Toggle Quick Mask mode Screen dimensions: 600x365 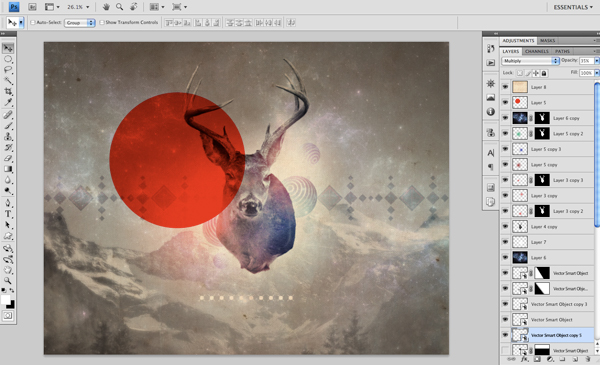pos(8,316)
